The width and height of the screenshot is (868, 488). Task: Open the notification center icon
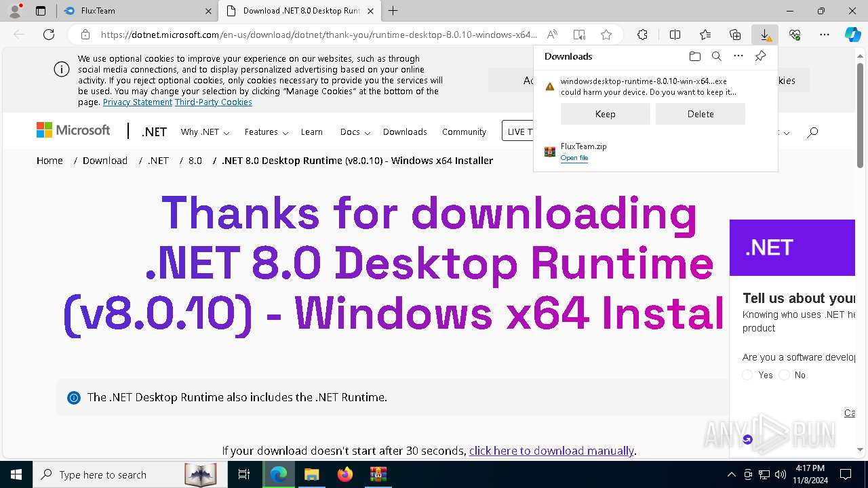(846, 474)
